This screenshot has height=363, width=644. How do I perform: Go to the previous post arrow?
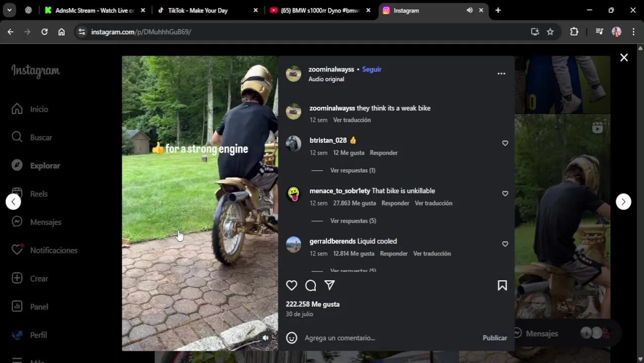14,202
